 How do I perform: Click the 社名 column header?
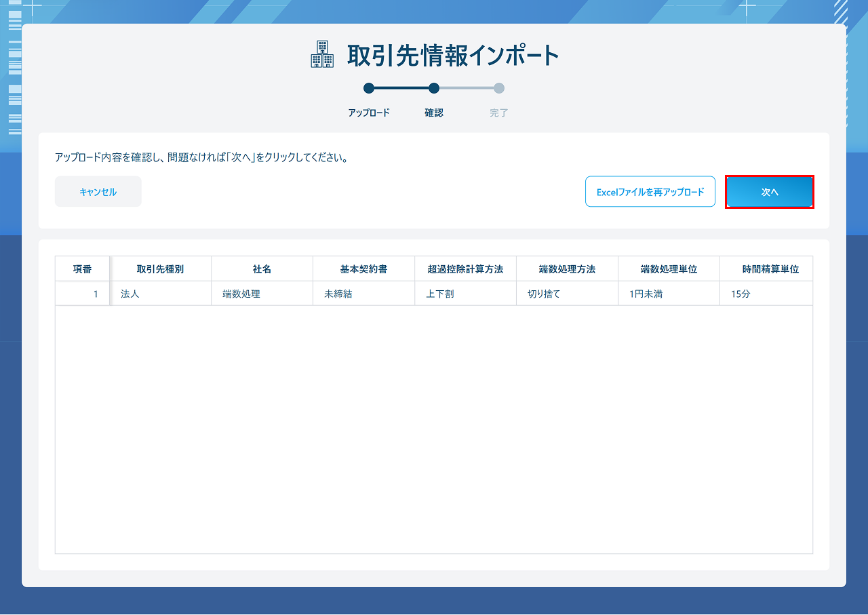point(262,269)
